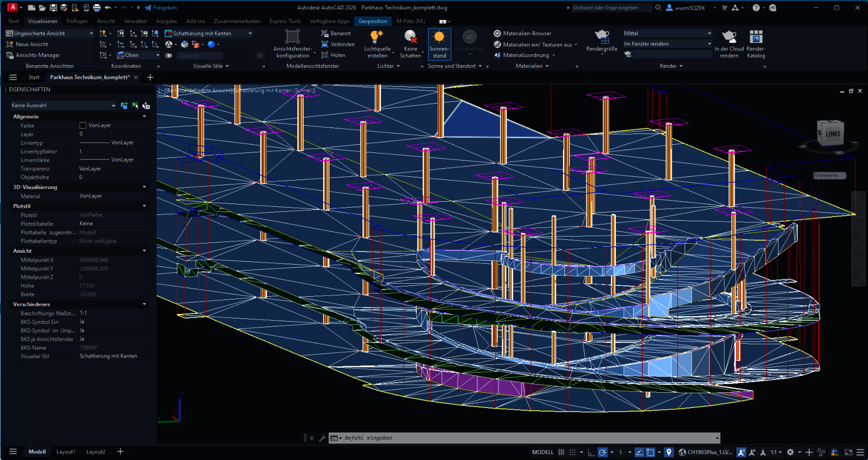This screenshot has height=460, width=868.
Task: Click the Freigeben share button
Action: tap(161, 8)
